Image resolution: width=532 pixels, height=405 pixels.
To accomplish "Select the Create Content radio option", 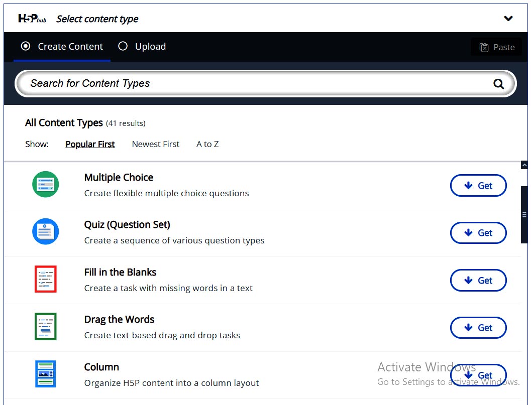I will click(x=26, y=46).
